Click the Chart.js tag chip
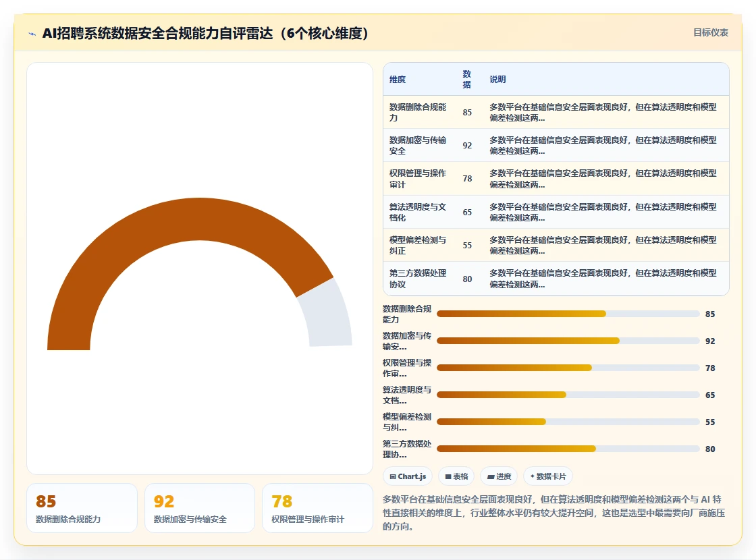The image size is (756, 560). pyautogui.click(x=408, y=476)
